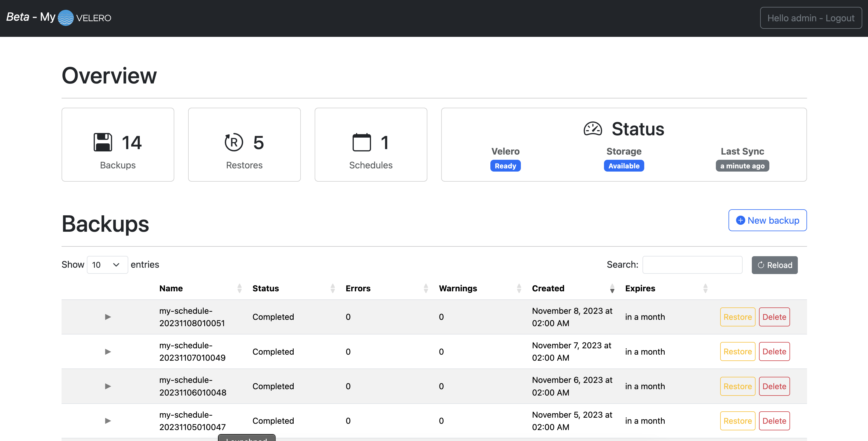Focus the backups Search field
Image resolution: width=868 pixels, height=441 pixels.
click(x=692, y=265)
